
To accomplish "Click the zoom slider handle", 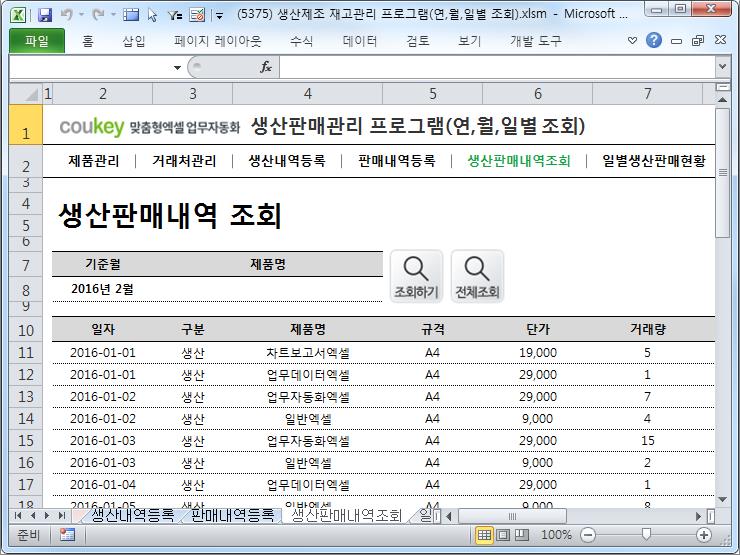I will point(646,535).
